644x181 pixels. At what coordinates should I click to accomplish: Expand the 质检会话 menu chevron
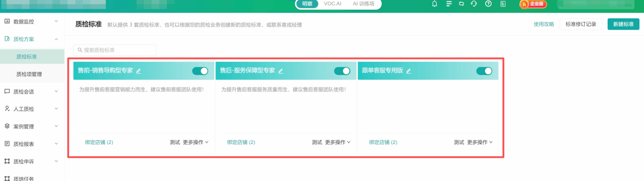pos(56,91)
